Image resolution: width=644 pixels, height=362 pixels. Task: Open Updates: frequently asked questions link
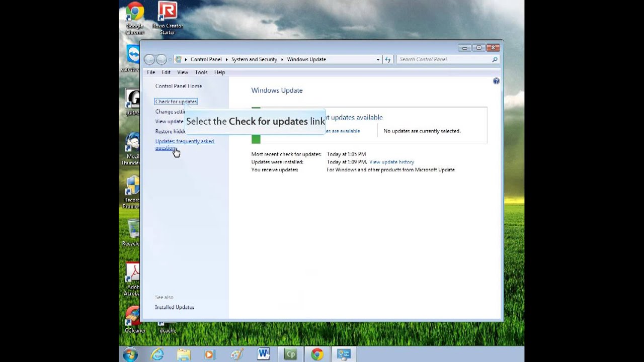click(185, 144)
